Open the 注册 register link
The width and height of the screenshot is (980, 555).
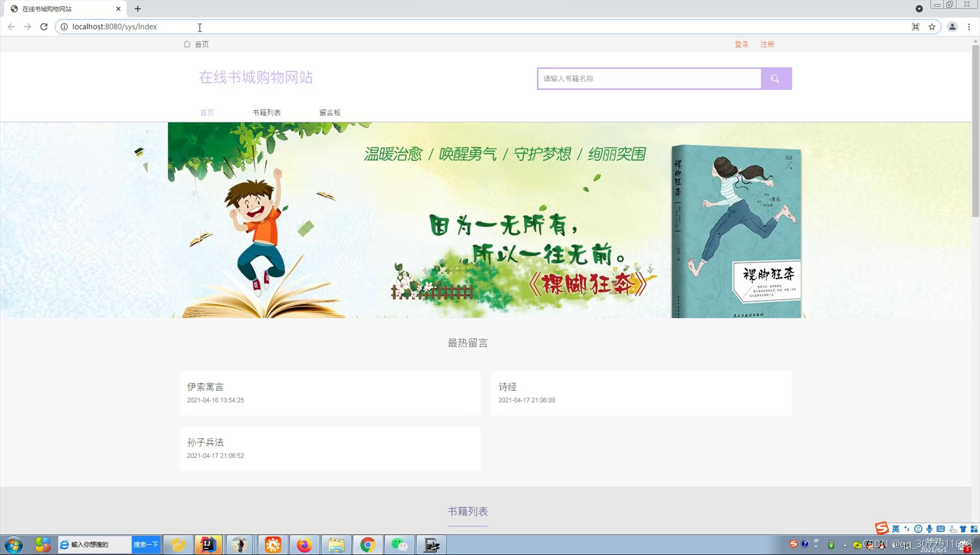point(767,44)
